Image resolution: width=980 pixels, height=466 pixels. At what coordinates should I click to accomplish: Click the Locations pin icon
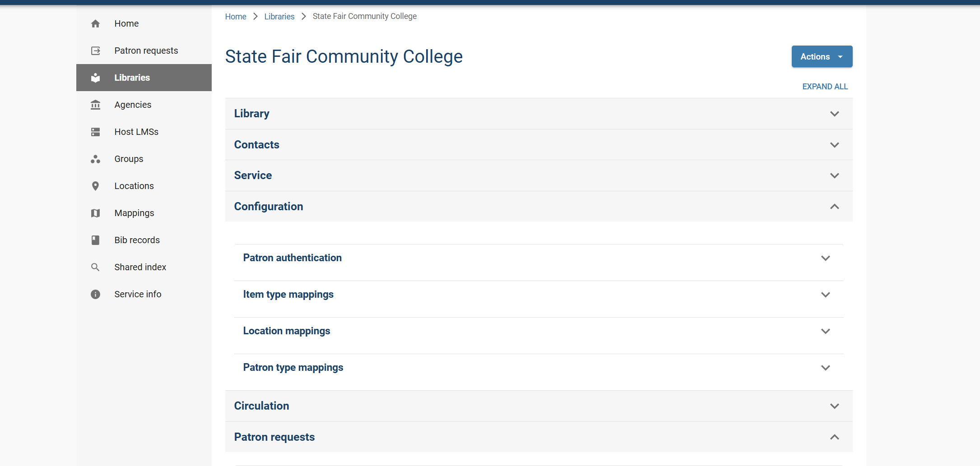tap(95, 186)
